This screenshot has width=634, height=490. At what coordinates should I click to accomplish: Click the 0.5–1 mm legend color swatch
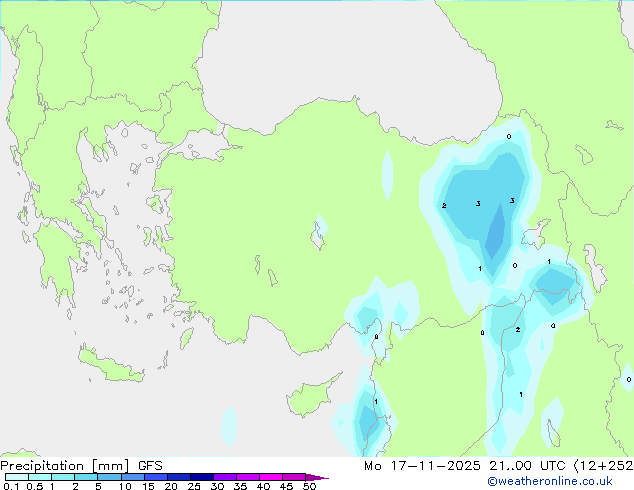pos(40,477)
